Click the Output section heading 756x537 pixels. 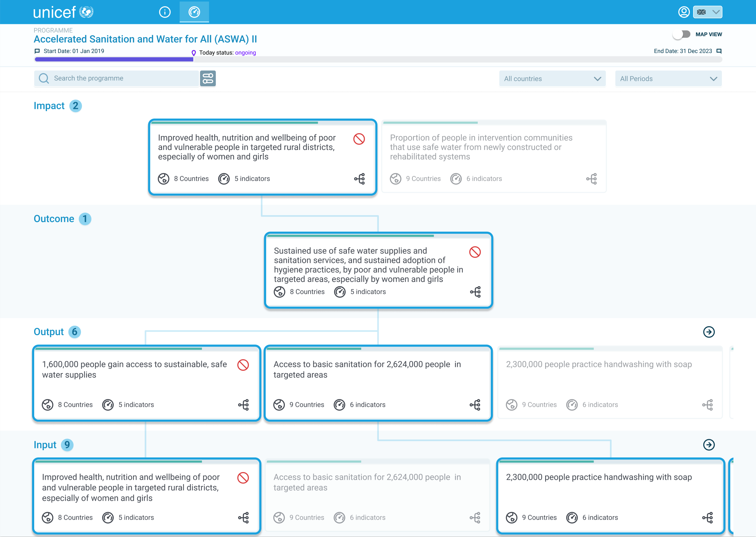click(49, 332)
